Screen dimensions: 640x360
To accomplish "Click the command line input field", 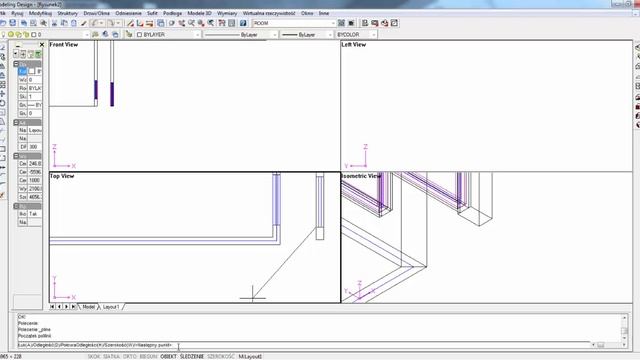I will point(304,345).
